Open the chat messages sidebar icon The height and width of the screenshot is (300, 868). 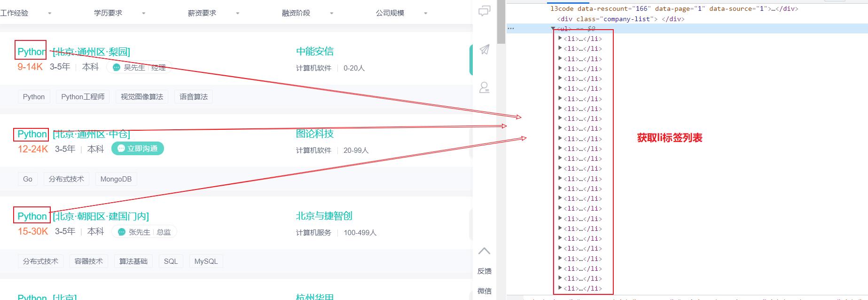click(484, 11)
